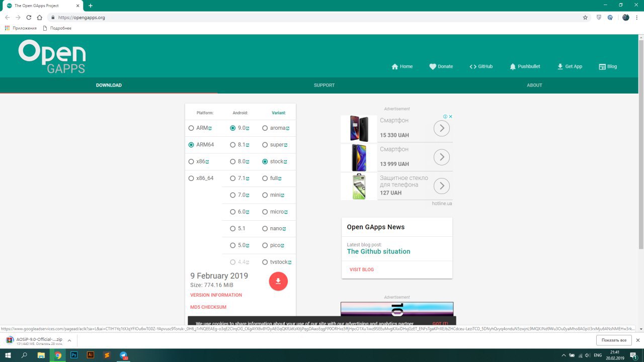Select the mini variant radio button
This screenshot has height=362, width=644.
coord(265,195)
